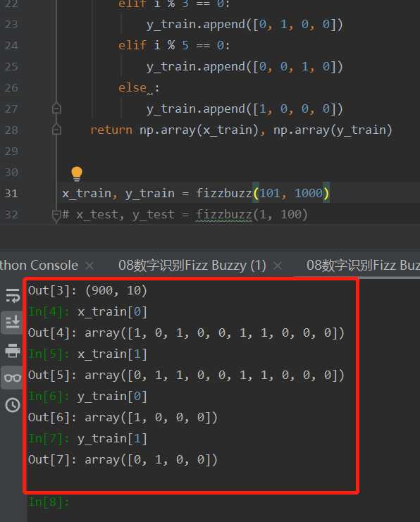This screenshot has height=522, width=420.
Task: Click 'In[4]: x_train[0]' console entry
Action: pyautogui.click(x=87, y=312)
